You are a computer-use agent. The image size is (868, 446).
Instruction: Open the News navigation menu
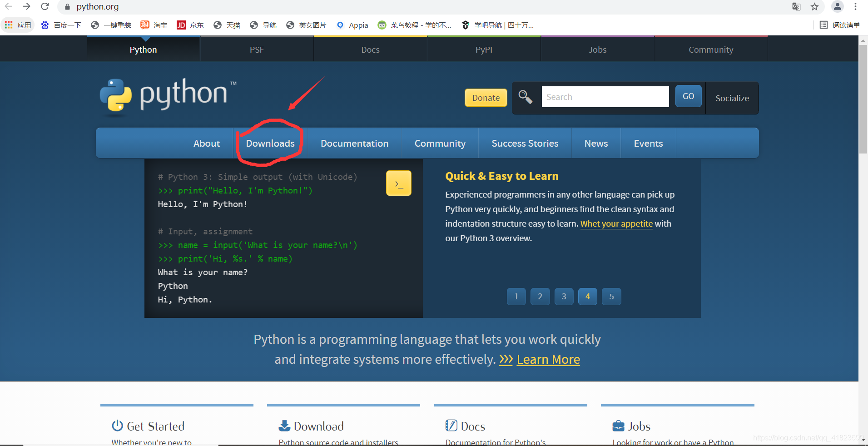coord(596,143)
